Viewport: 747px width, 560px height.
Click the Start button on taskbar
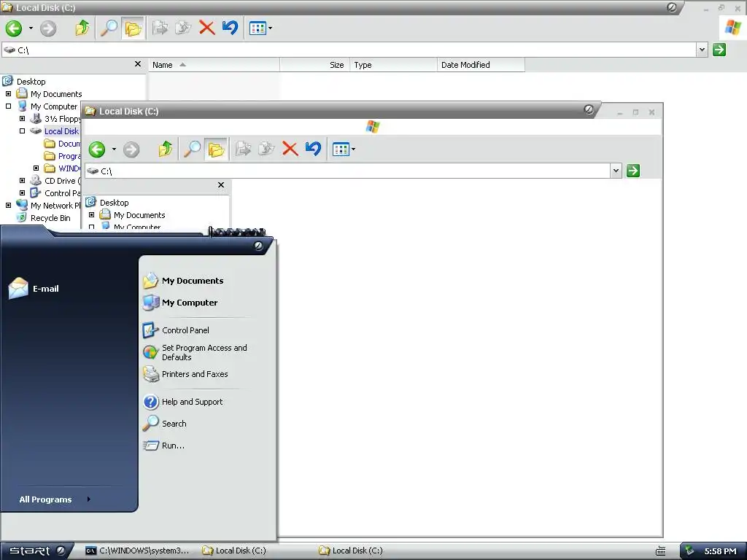click(x=36, y=551)
